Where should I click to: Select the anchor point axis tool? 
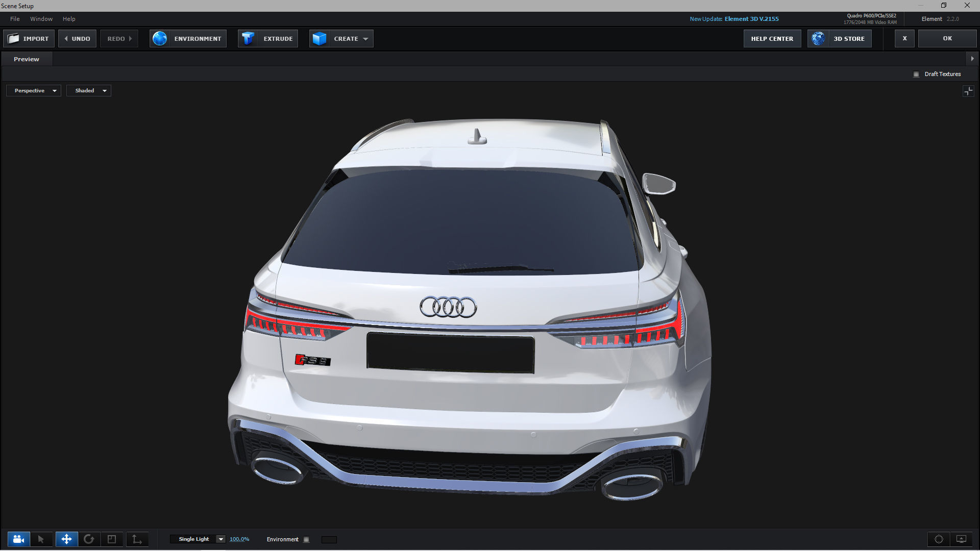click(137, 539)
